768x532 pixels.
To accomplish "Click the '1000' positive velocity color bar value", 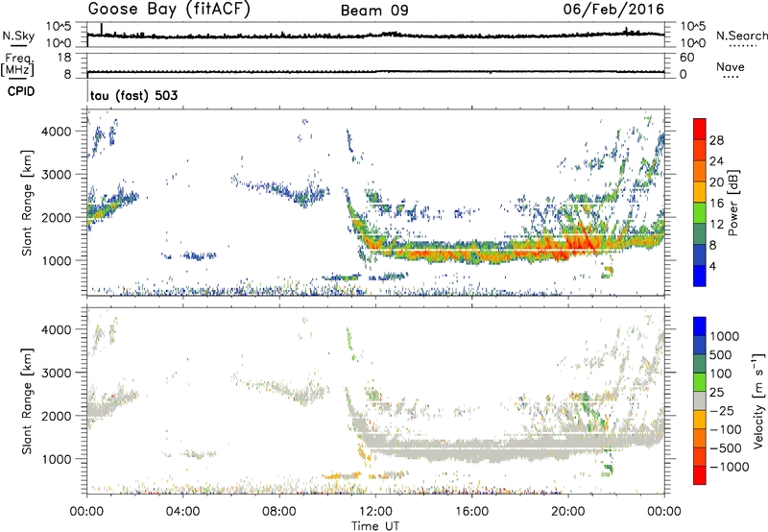I will coord(725,336).
